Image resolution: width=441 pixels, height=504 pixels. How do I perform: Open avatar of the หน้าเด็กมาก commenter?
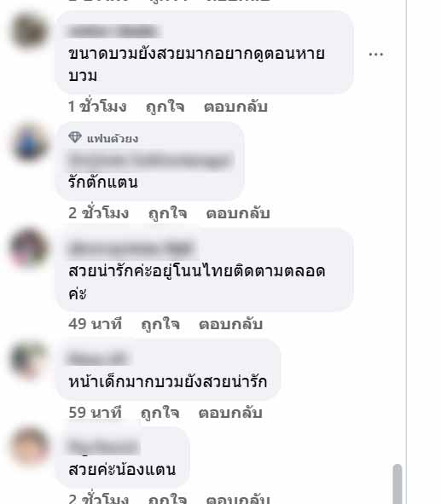[29, 359]
